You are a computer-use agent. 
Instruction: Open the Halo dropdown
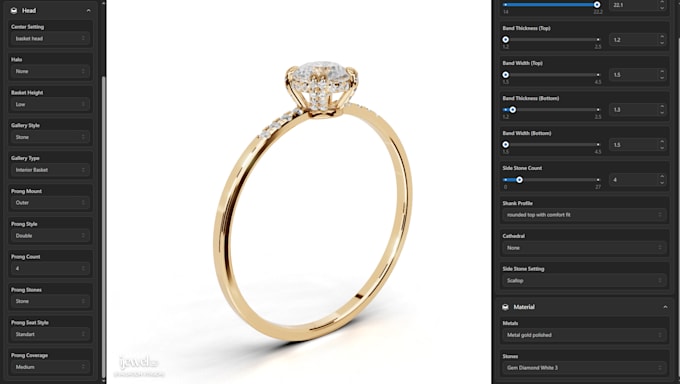(50, 71)
